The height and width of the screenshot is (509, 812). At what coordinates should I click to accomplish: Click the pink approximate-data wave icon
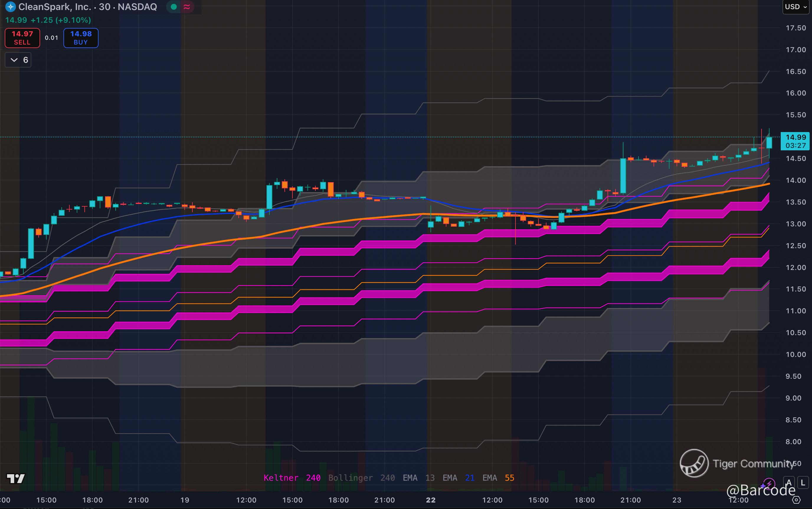(187, 7)
